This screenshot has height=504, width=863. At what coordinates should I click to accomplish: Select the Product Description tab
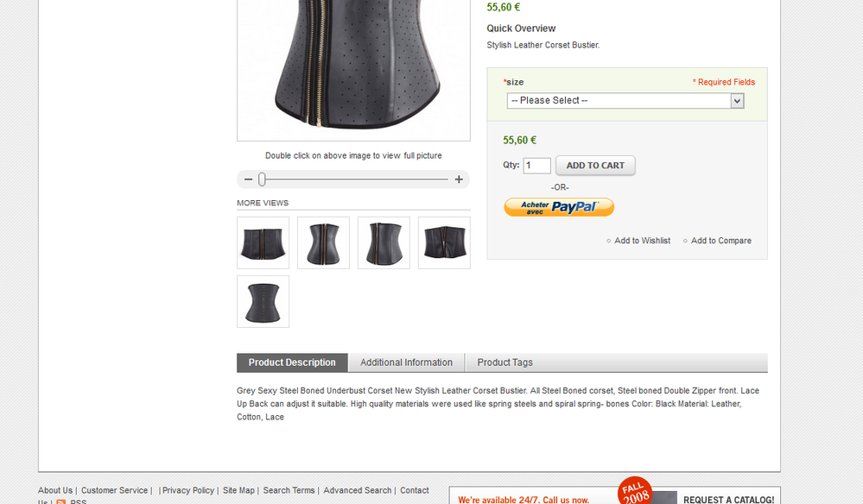coord(292,362)
